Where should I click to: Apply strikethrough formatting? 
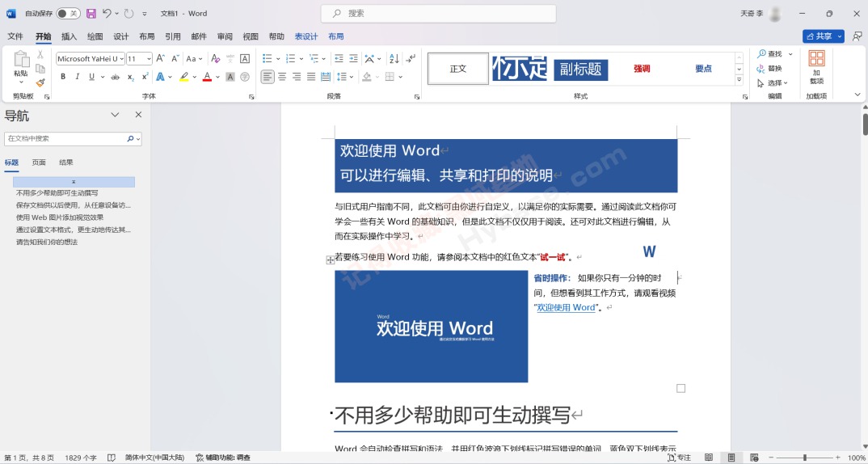coord(115,77)
